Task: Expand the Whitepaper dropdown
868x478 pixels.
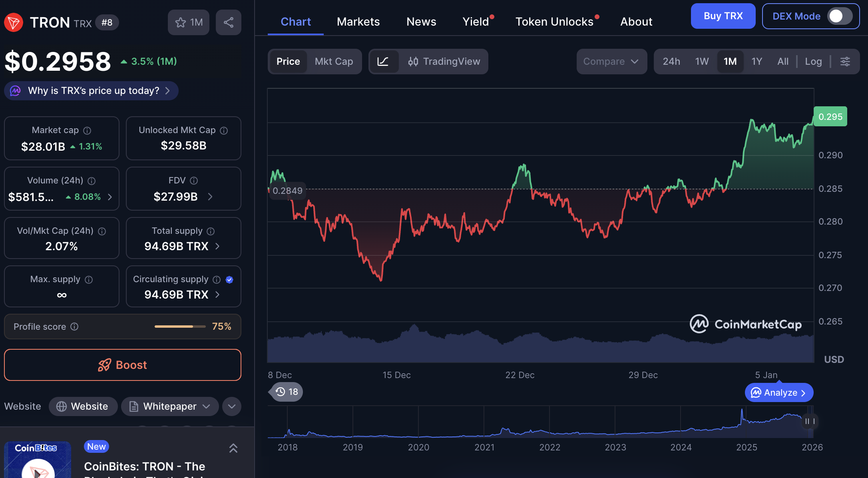Action: [206, 406]
